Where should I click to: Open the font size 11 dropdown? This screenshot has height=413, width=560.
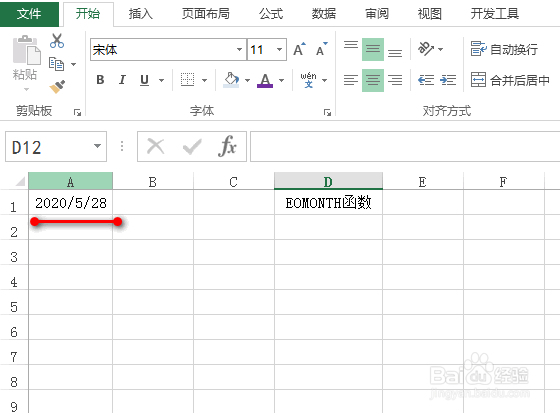(x=279, y=49)
